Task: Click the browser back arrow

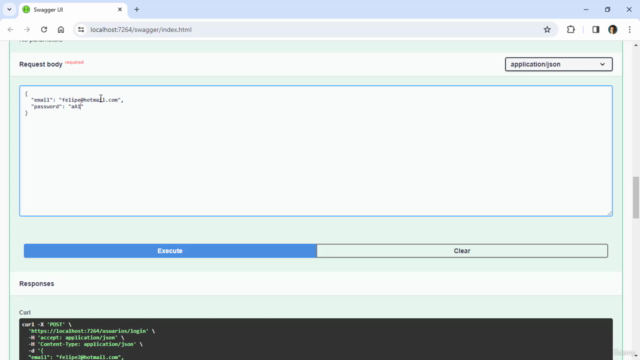Action: pos(10,29)
